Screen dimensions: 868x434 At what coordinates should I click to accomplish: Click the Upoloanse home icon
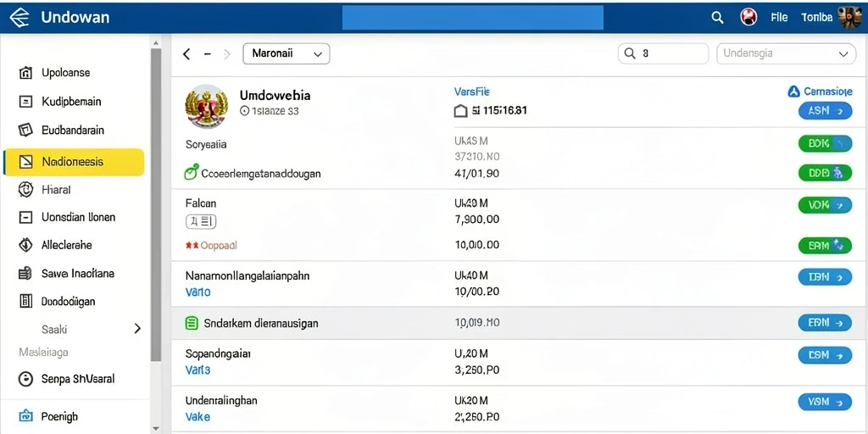point(25,73)
